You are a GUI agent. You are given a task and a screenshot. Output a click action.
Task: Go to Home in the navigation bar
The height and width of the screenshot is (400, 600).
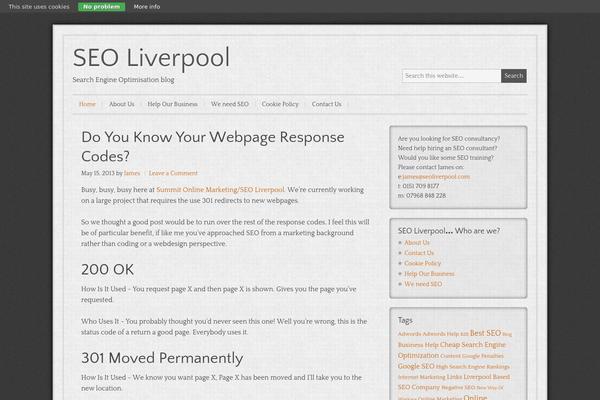87,104
